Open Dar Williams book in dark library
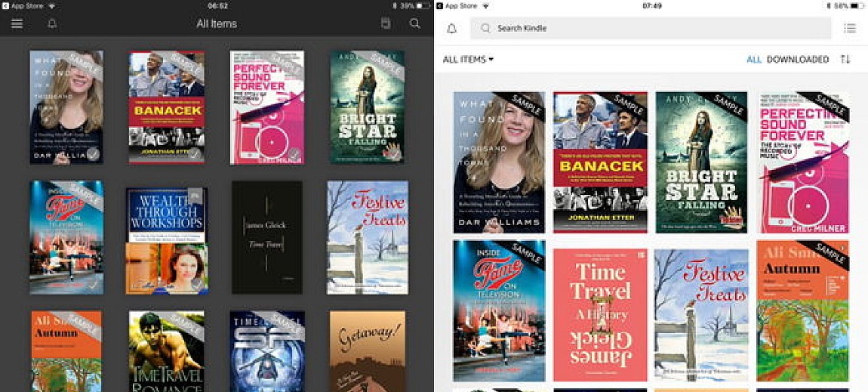This screenshot has height=392, width=868. point(66,107)
